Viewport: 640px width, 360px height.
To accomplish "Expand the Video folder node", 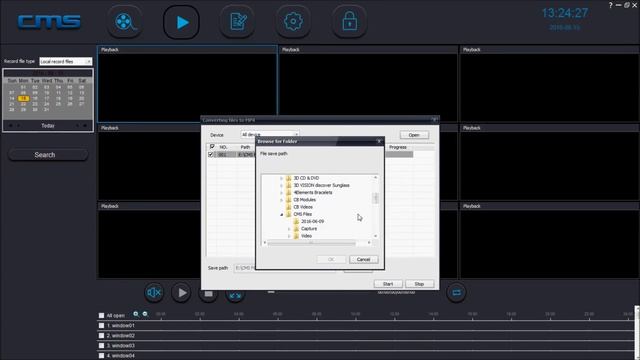I will (x=289, y=236).
